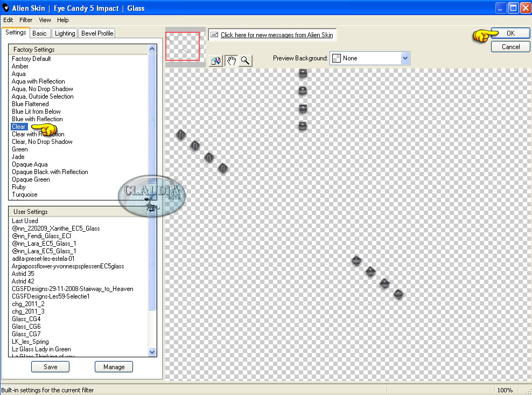Open the Help menu

pyautogui.click(x=63, y=20)
